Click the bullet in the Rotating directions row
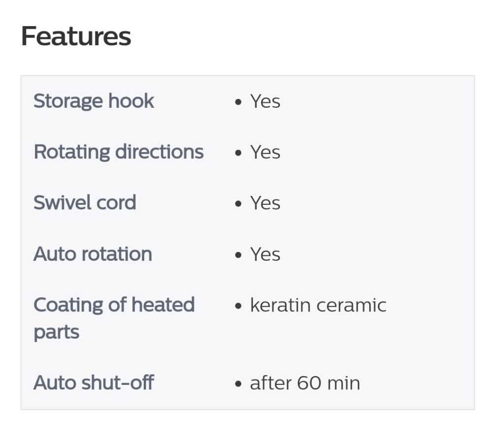The height and width of the screenshot is (439, 504). click(239, 154)
